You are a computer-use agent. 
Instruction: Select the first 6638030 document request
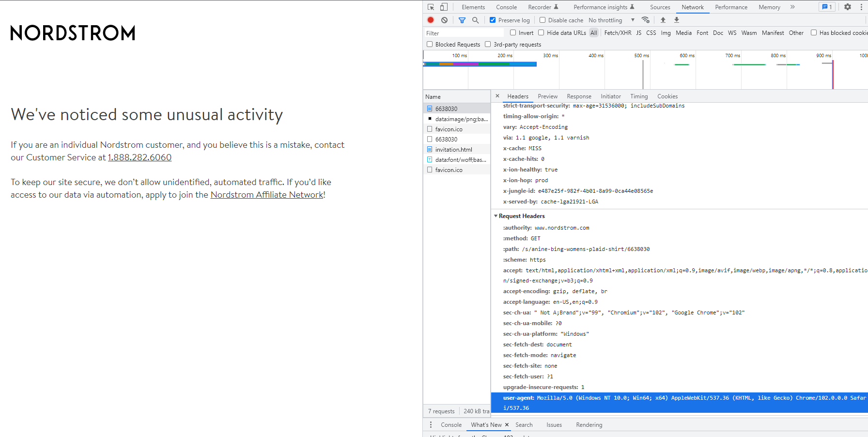coord(457,109)
